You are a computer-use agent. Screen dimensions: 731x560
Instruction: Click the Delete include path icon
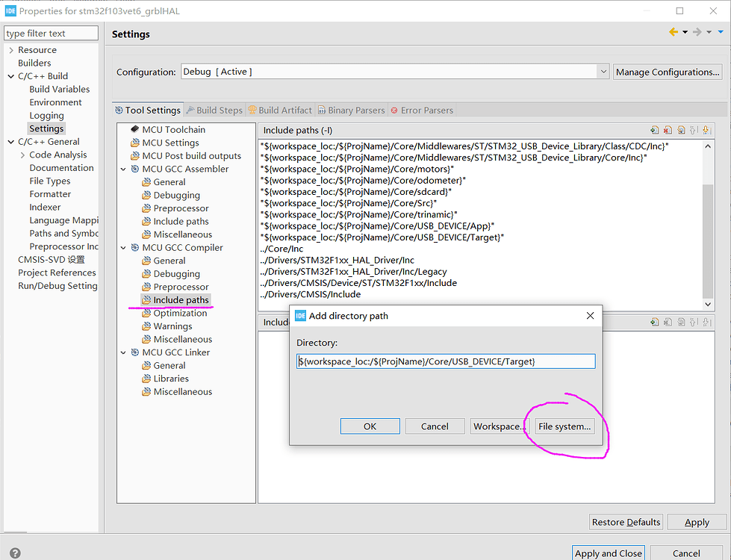pyautogui.click(x=668, y=130)
